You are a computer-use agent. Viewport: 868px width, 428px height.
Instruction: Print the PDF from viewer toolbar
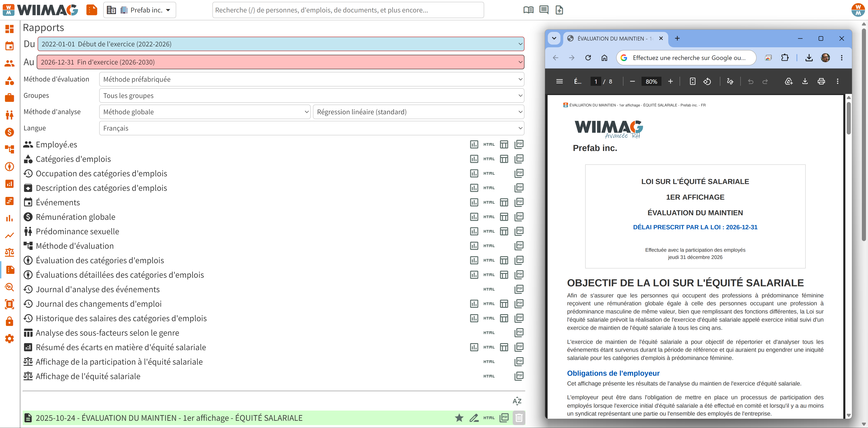(822, 81)
